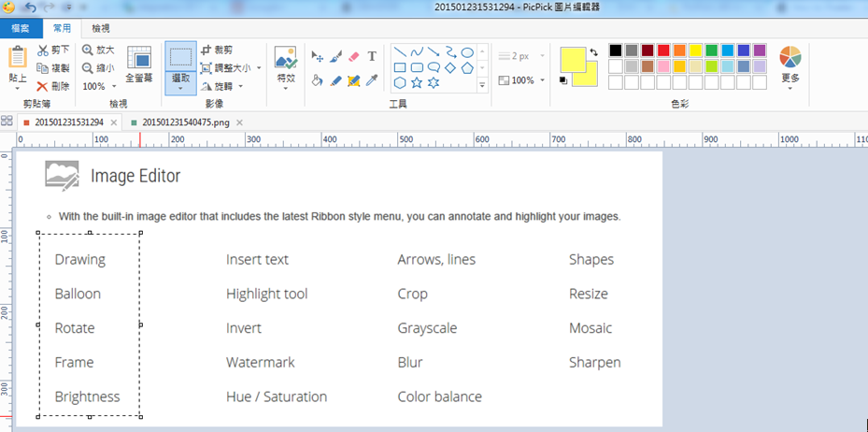The width and height of the screenshot is (868, 432).
Task: Choose the six-point Star shape
Action: [434, 83]
